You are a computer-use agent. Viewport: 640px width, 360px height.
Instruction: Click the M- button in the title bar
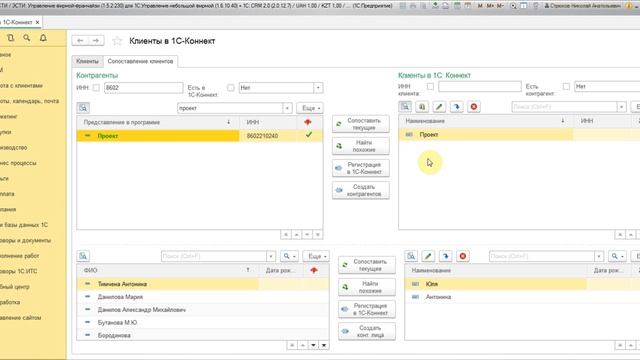(500, 6)
